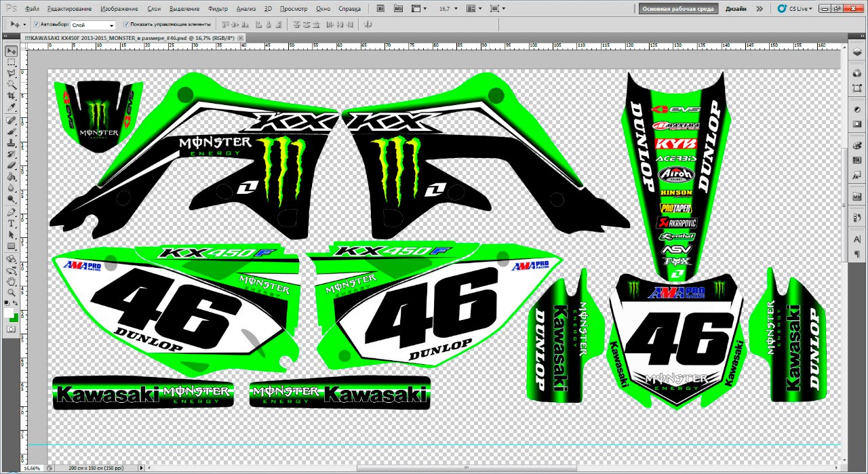
Task: Open the status bar info arrow
Action: tap(141, 468)
